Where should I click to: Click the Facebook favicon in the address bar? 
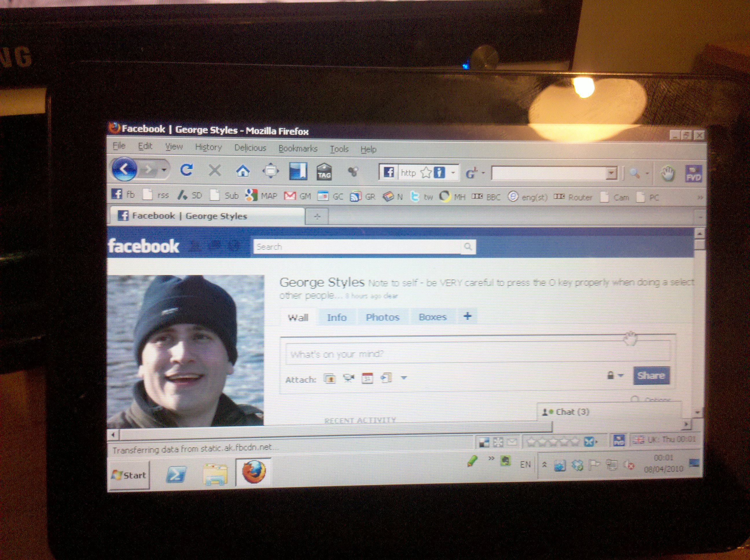[x=389, y=173]
